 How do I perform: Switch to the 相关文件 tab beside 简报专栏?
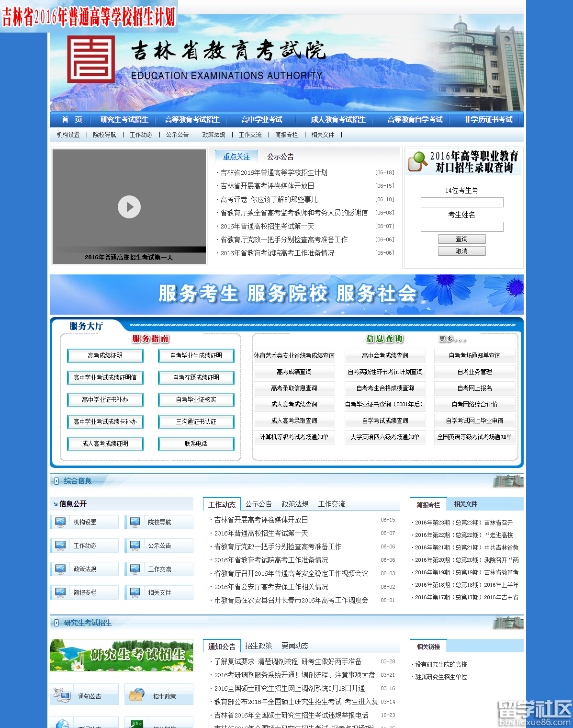466,504
